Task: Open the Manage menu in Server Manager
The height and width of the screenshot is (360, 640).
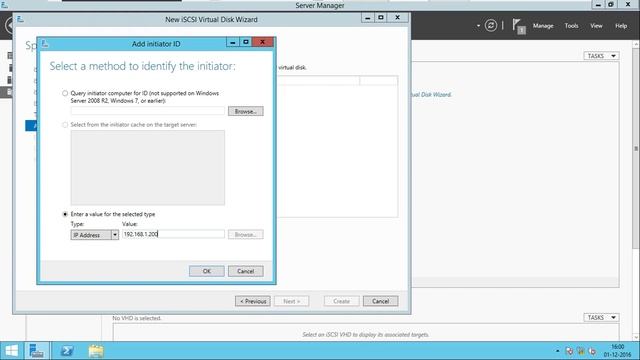Action: tap(543, 26)
